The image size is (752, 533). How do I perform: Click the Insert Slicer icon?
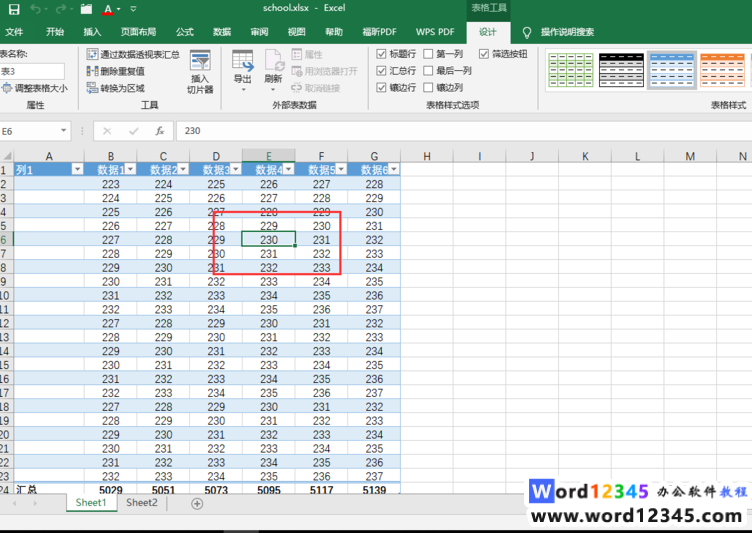[200, 70]
